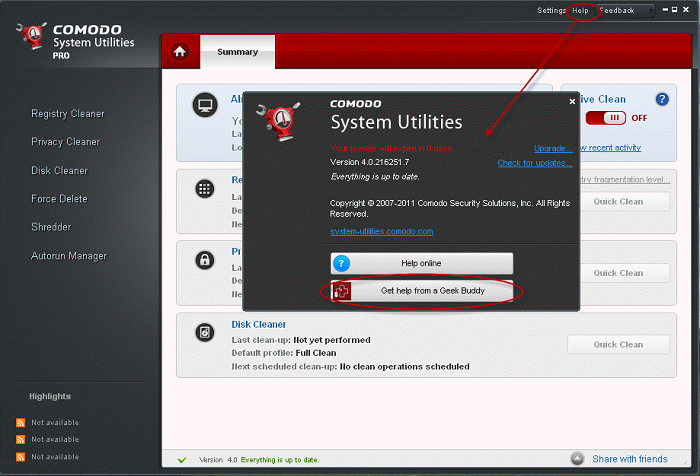Open the Settings menu
Viewport: 700px width, 476px height.
click(551, 10)
